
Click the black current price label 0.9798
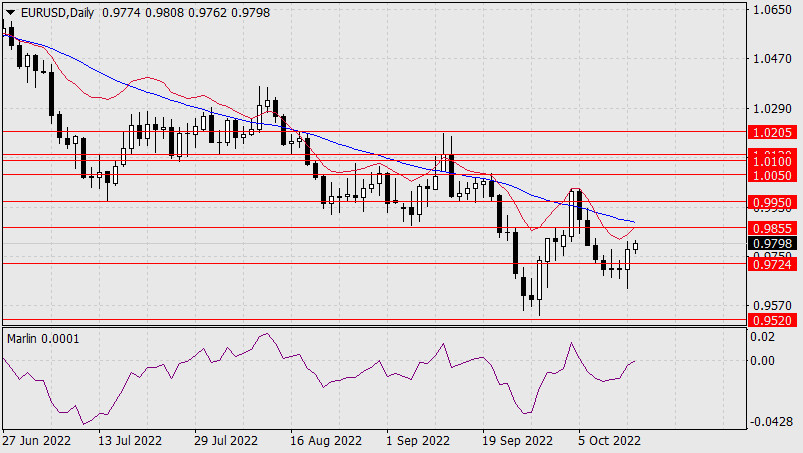point(772,243)
